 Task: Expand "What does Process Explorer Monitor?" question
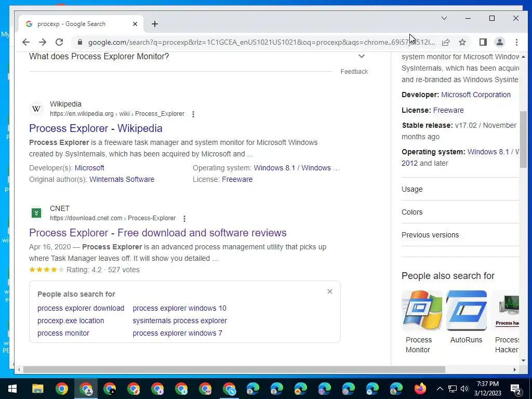[x=198, y=56]
